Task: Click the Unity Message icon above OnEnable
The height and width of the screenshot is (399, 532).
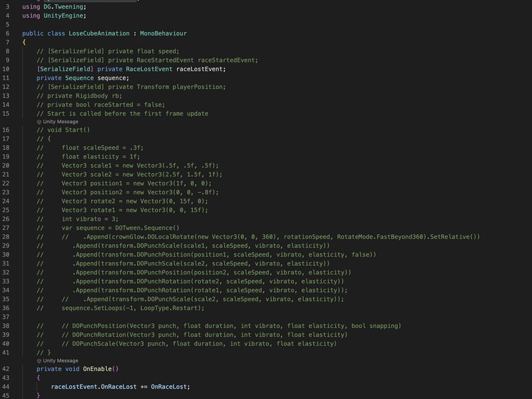Action: [x=39, y=360]
